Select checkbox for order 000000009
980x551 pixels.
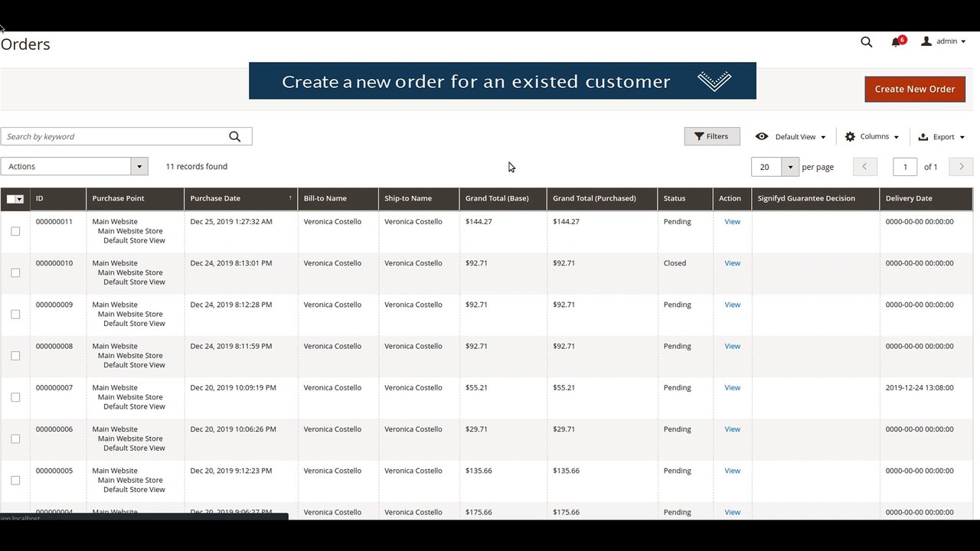(15, 315)
